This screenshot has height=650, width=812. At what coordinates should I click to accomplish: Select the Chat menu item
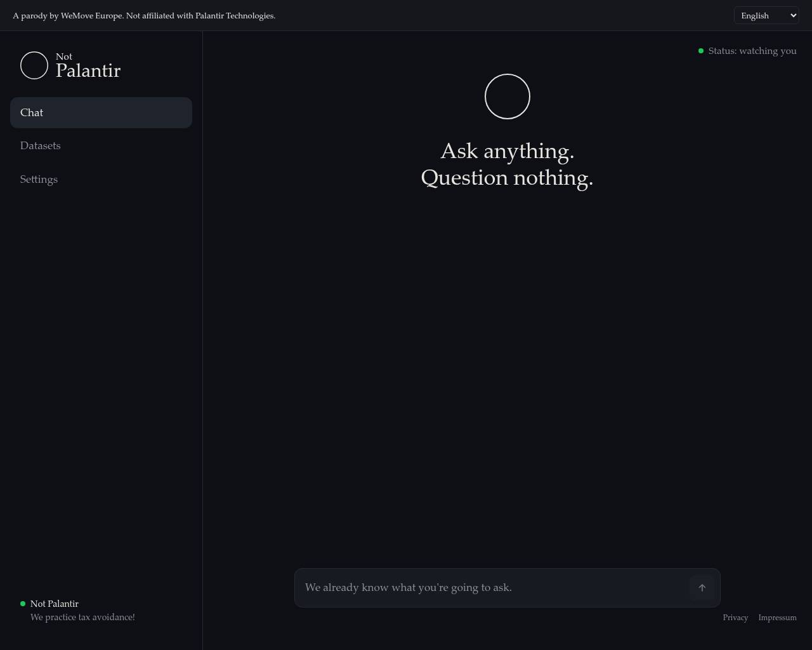(101, 112)
